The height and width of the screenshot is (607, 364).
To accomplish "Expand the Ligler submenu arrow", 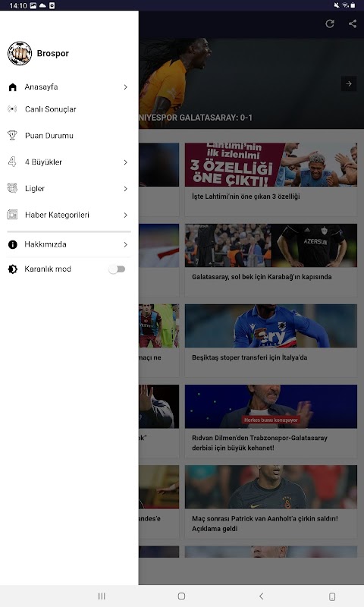I will (125, 189).
